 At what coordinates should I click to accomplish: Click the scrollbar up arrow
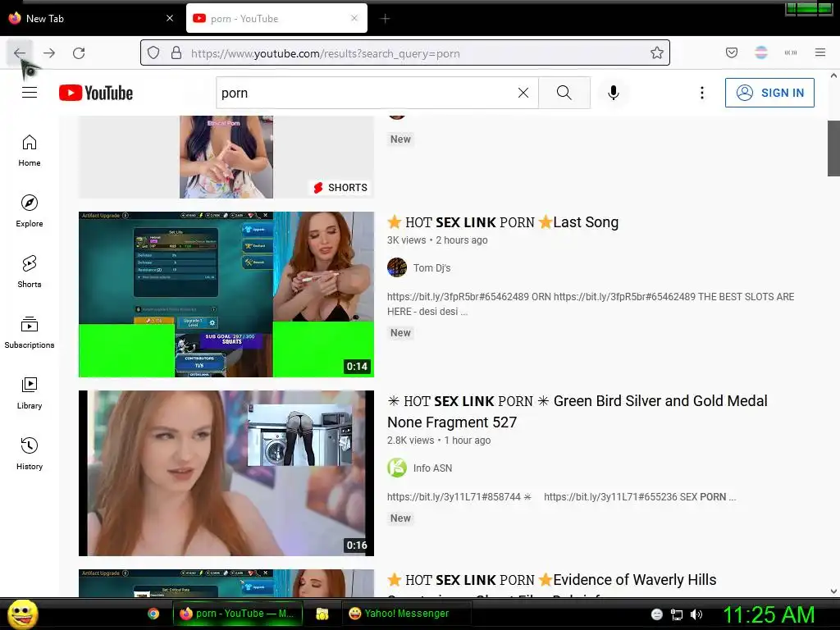833,76
